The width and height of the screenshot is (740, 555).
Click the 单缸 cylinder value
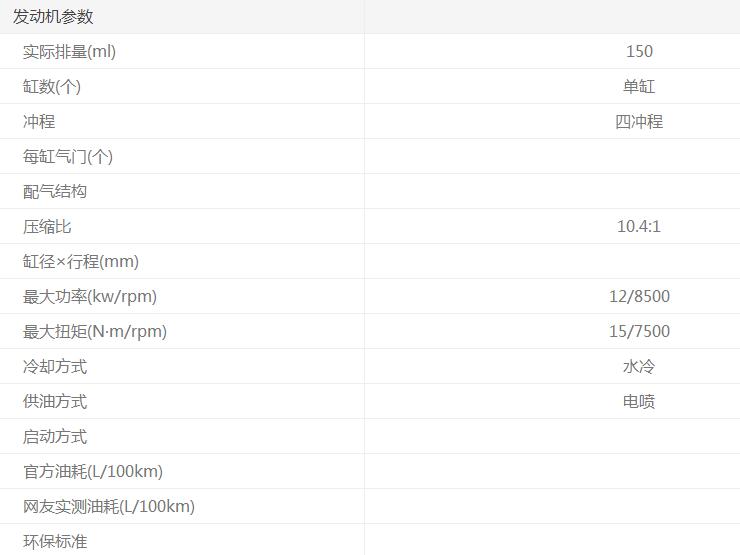coord(639,86)
